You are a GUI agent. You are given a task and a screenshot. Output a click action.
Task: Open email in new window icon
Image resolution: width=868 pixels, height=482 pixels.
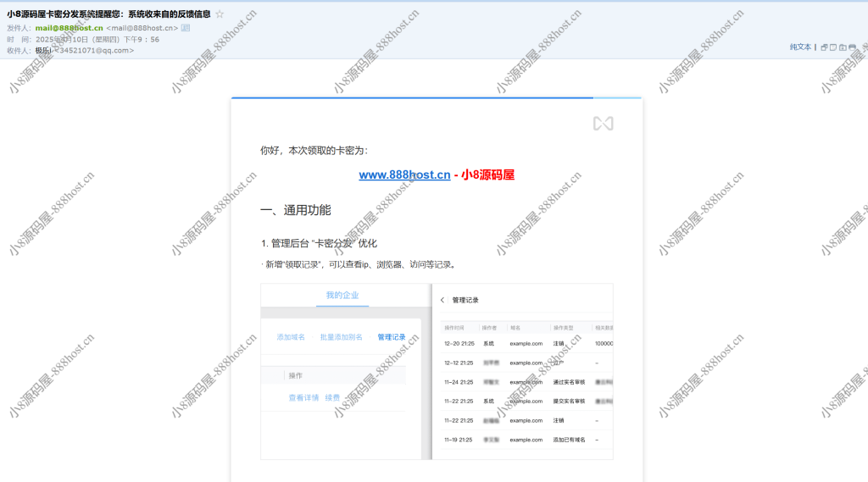[824, 47]
